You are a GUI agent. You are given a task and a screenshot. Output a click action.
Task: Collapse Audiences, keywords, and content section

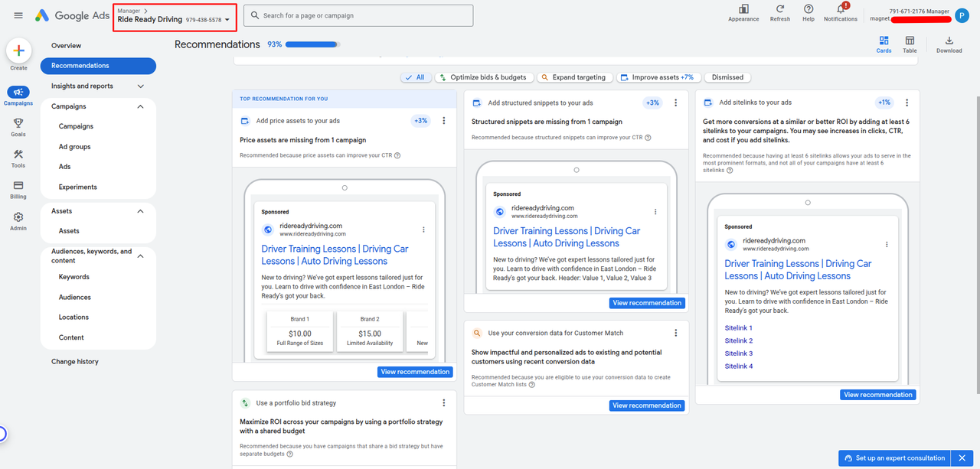[x=140, y=256]
